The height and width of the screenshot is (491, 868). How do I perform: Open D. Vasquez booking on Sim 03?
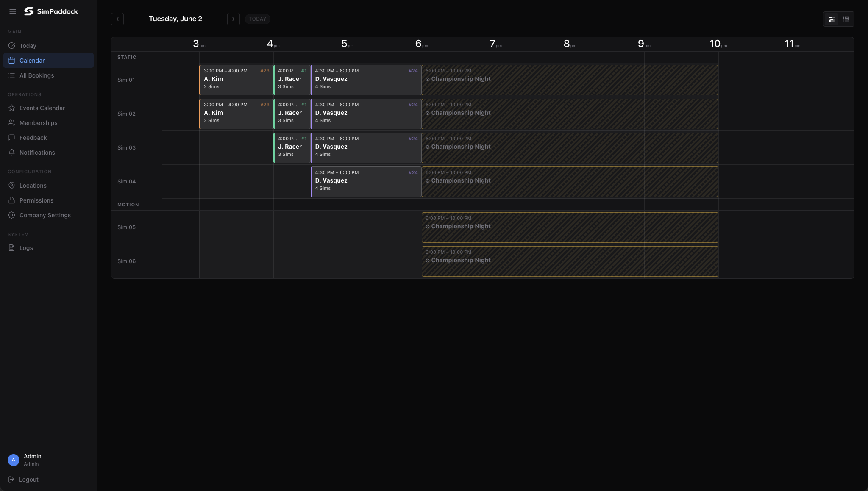[366, 148]
